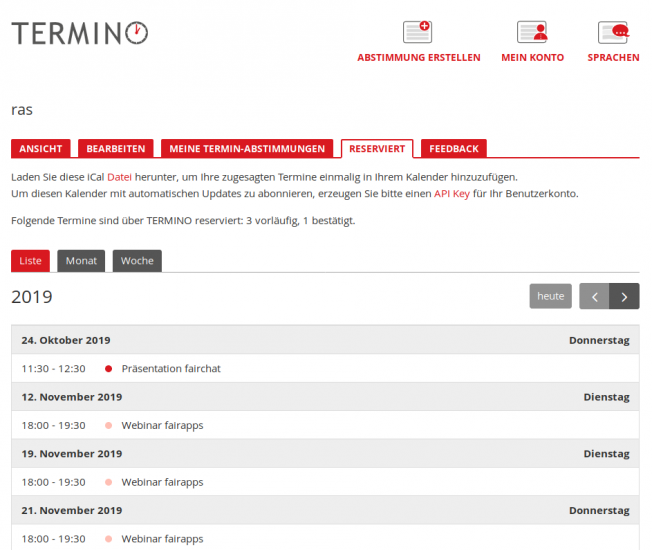652x550 pixels.
Task: Select the Liste view tab
Action: (30, 261)
